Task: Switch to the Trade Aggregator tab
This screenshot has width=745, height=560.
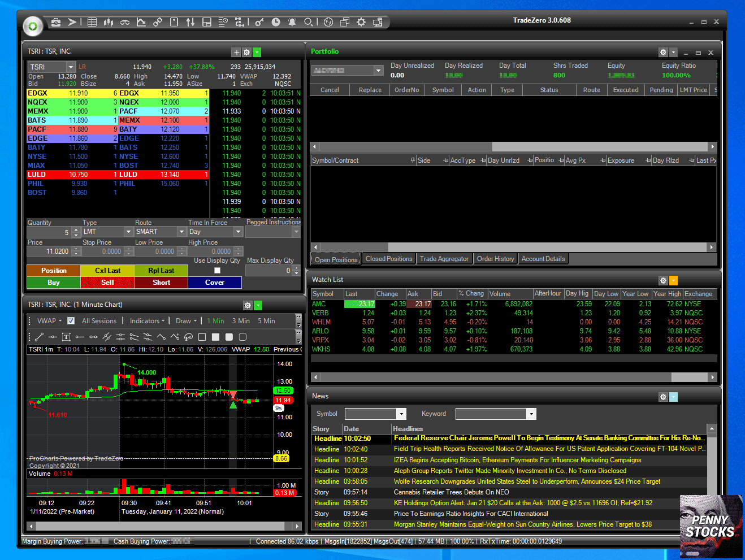Action: click(444, 259)
